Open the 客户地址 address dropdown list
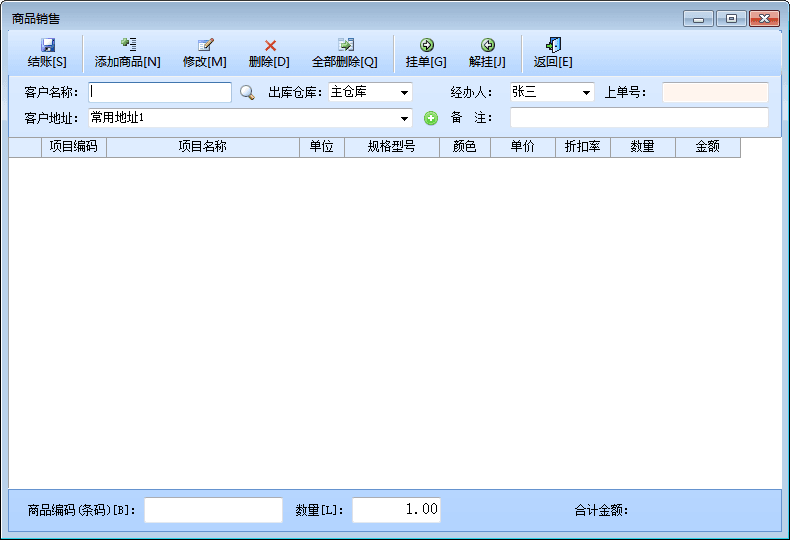The width and height of the screenshot is (790, 540). pos(404,118)
